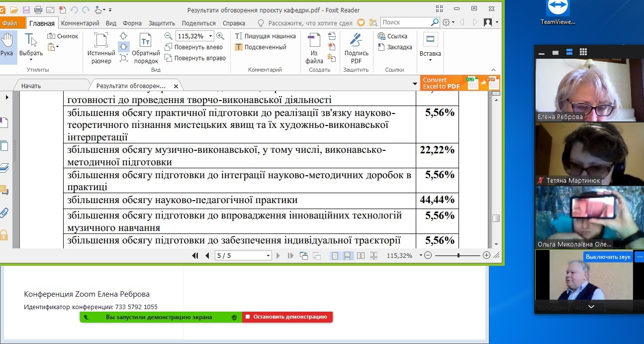This screenshot has height=344, width=644.
Task: Click the Снимок snapshot tool
Action: pos(63,36)
